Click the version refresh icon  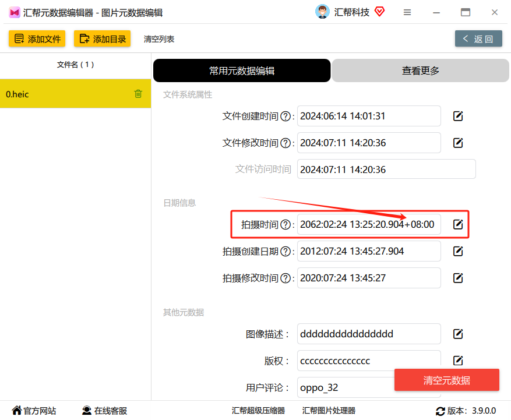(440, 411)
